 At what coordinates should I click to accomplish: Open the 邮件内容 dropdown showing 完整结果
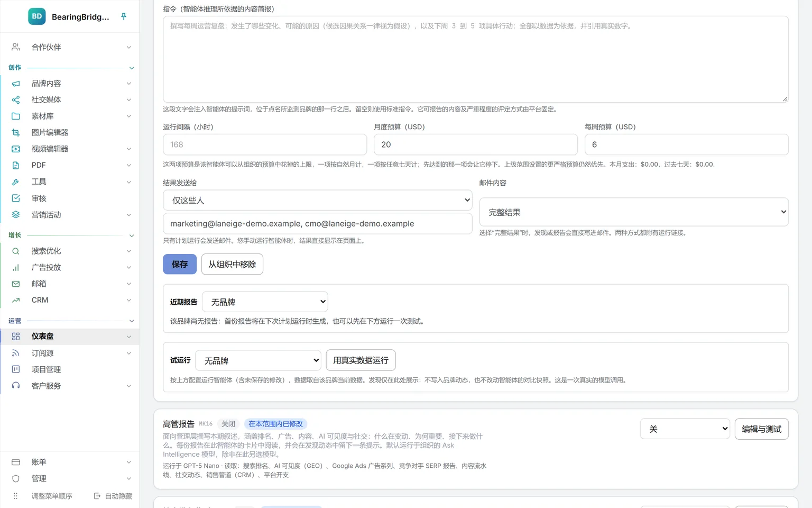click(634, 212)
